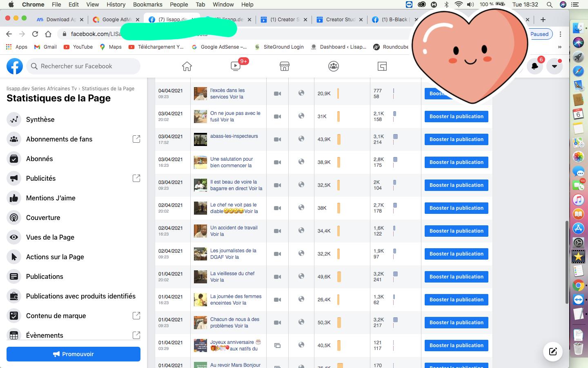Viewport: 588px width, 368px height.
Task: Open Vues de la Page section
Action: (x=73, y=237)
